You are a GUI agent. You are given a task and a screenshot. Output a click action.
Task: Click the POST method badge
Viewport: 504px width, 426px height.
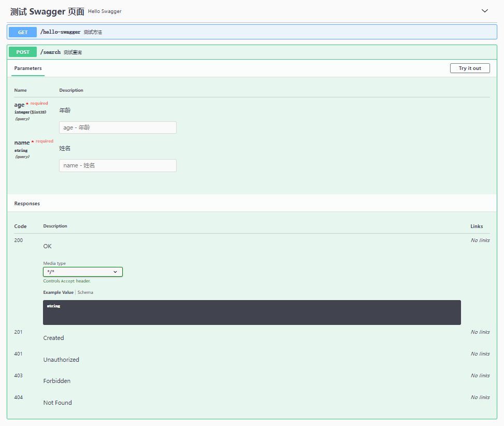point(23,52)
